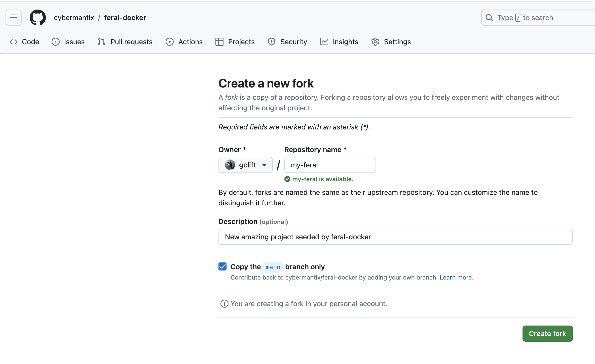
Task: Click 'By default, forks are named' paragraph
Action: point(378,198)
